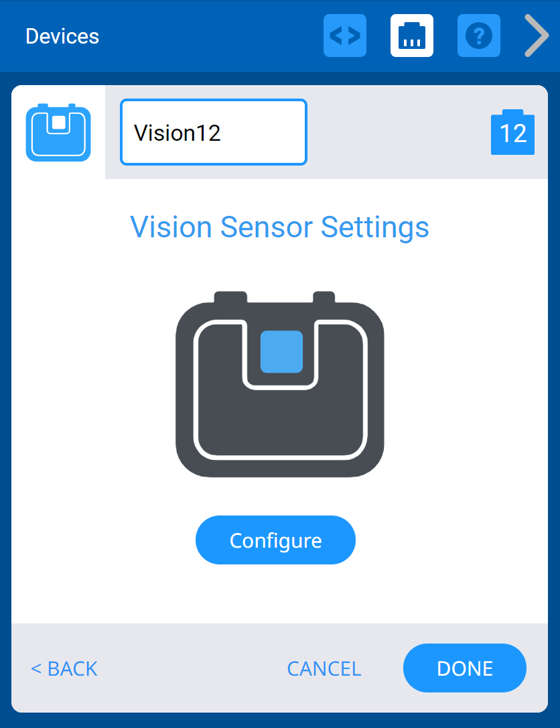Viewport: 560px width, 728px height.
Task: Click the small Vision Sensor device icon
Action: pos(58,132)
